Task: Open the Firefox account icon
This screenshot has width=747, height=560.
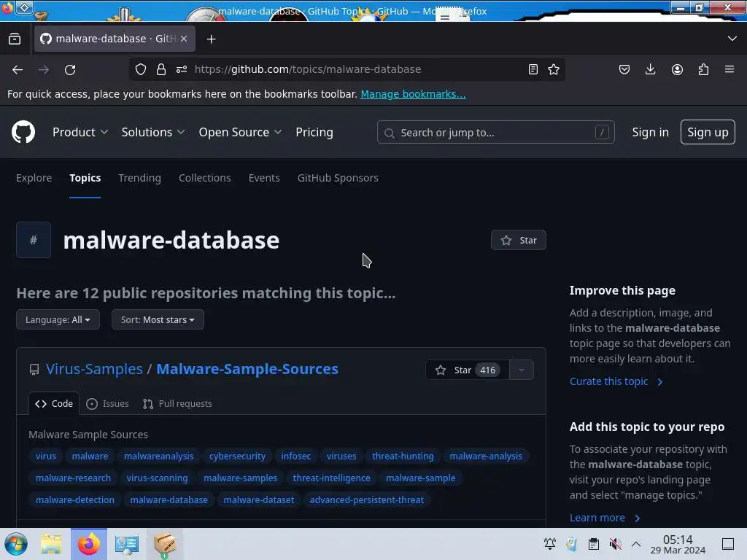Action: (677, 69)
